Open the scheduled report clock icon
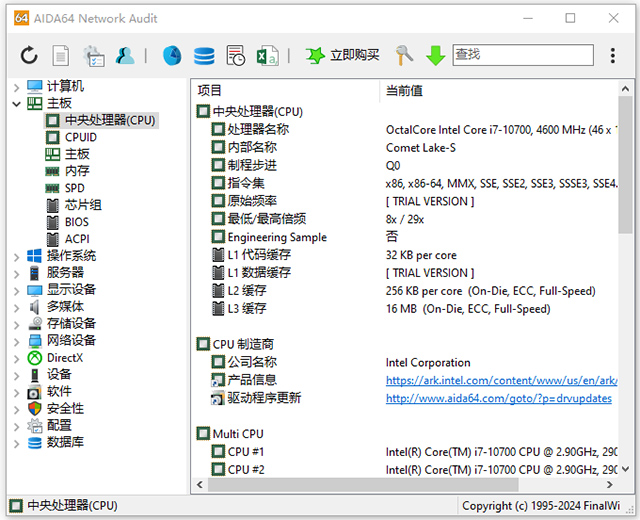 pos(236,56)
